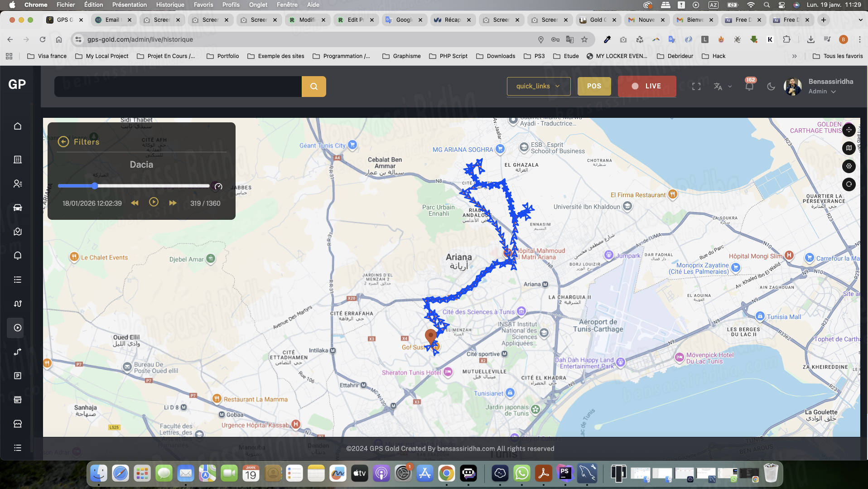Click the yellow search magnifier button
Screen dimensions: 868x489
pyautogui.click(x=313, y=86)
